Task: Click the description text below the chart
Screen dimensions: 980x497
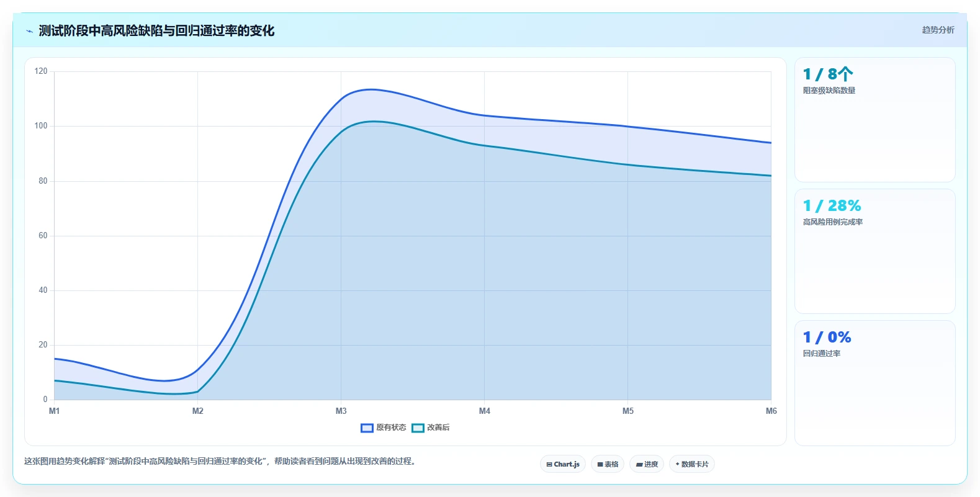Action: click(220, 462)
